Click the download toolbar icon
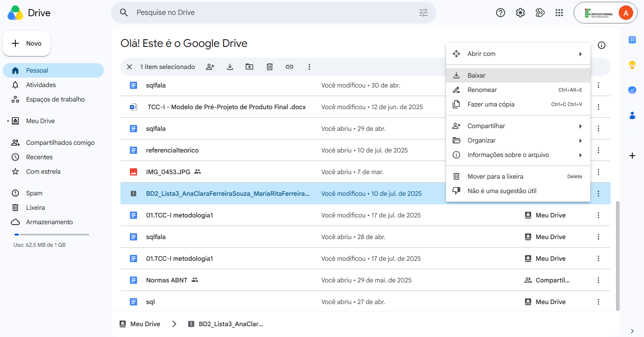Viewport: 644px width, 337px height. 230,67
